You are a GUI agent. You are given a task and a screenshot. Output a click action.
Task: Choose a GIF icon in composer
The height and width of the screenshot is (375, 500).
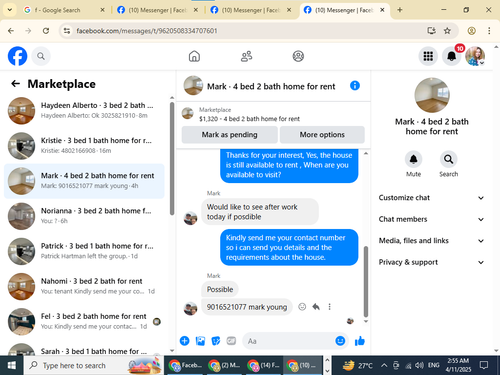coord(231,341)
